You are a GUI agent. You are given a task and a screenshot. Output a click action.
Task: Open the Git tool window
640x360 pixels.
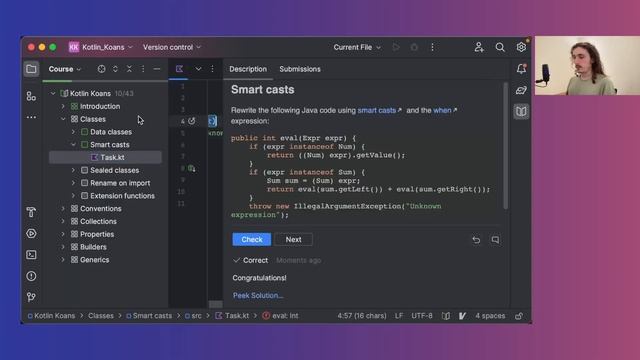click(31, 297)
